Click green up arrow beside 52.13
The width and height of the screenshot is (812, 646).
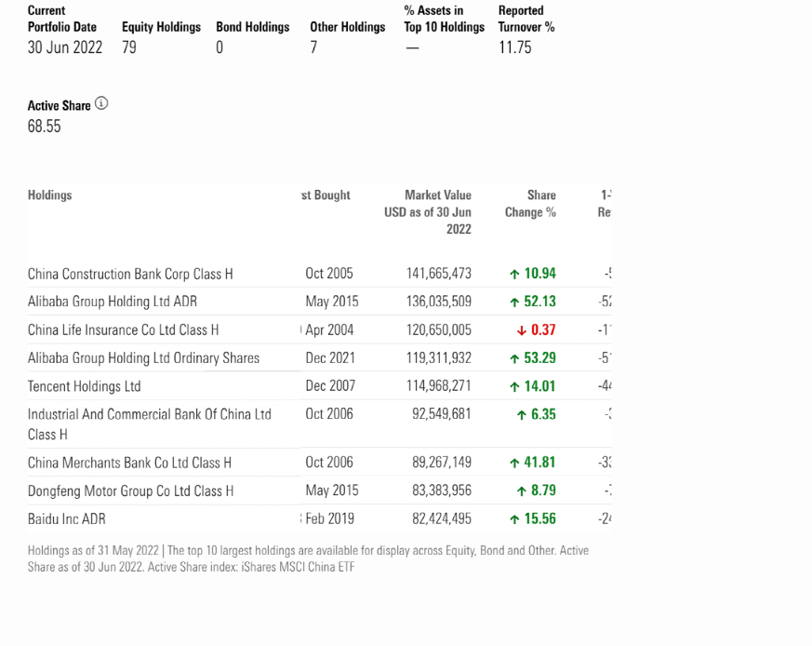tap(514, 302)
